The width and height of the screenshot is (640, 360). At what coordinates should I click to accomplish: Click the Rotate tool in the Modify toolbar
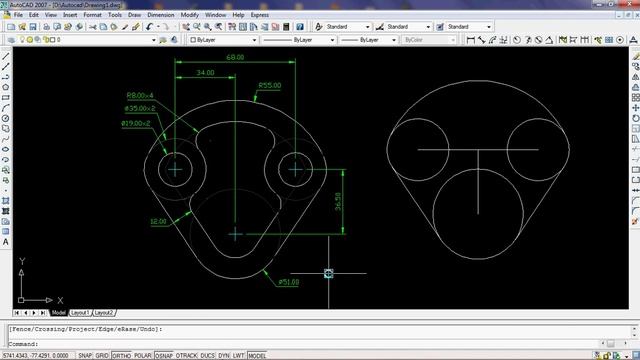[636, 118]
